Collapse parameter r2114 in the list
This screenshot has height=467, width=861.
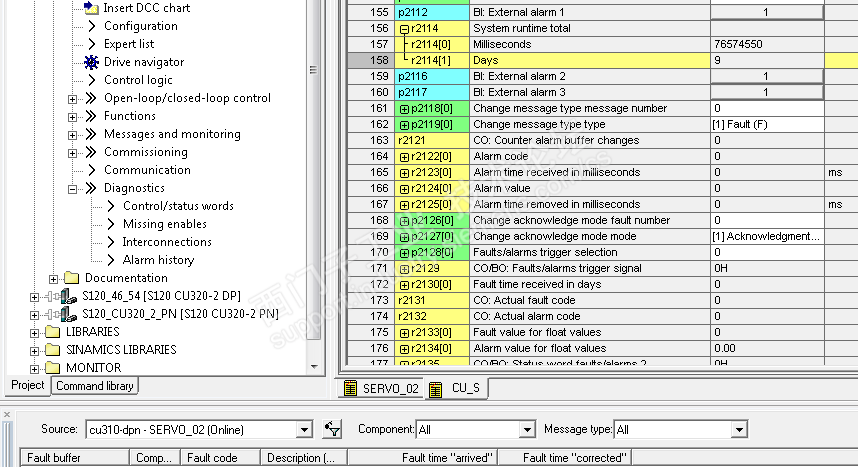click(404, 29)
